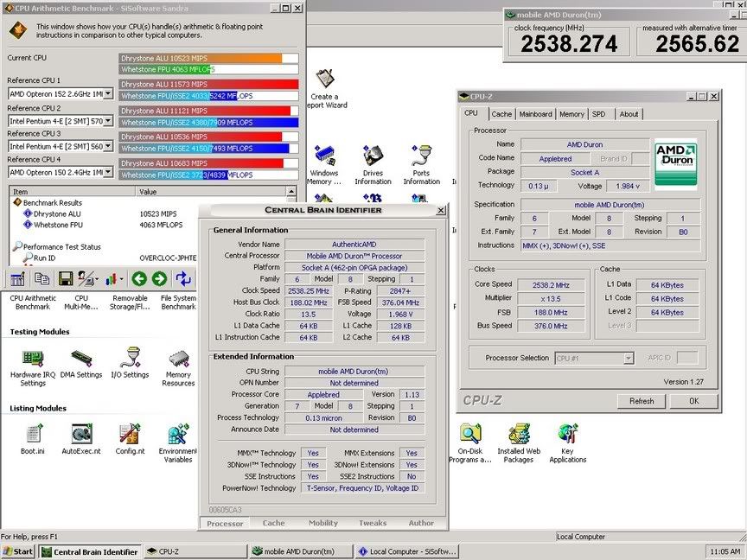The image size is (747, 560).
Task: Open the Mobility tab in Central Brain Identifier
Action: (323, 523)
